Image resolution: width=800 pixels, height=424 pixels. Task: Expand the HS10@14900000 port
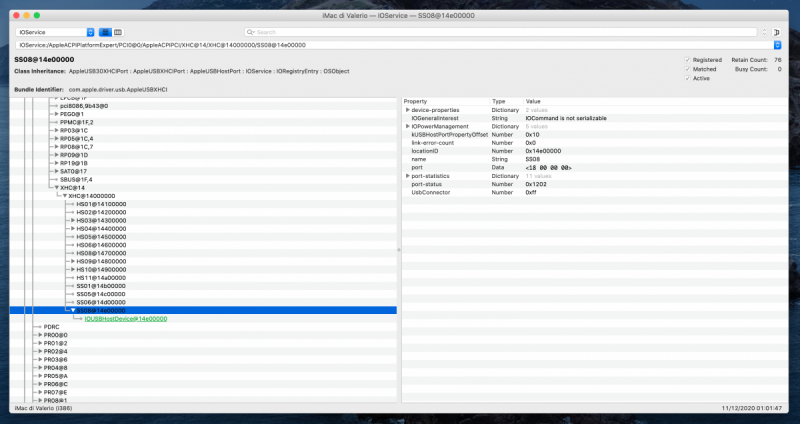coord(73,269)
